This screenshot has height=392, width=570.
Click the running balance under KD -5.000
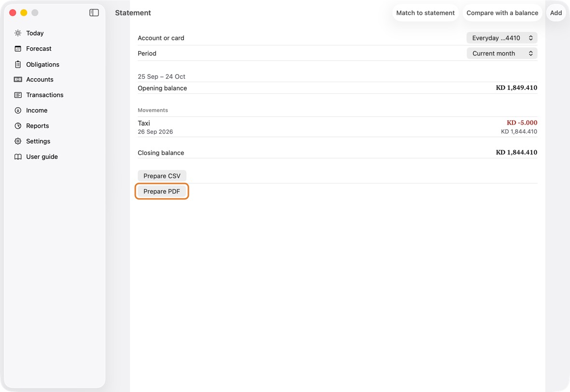(x=519, y=131)
